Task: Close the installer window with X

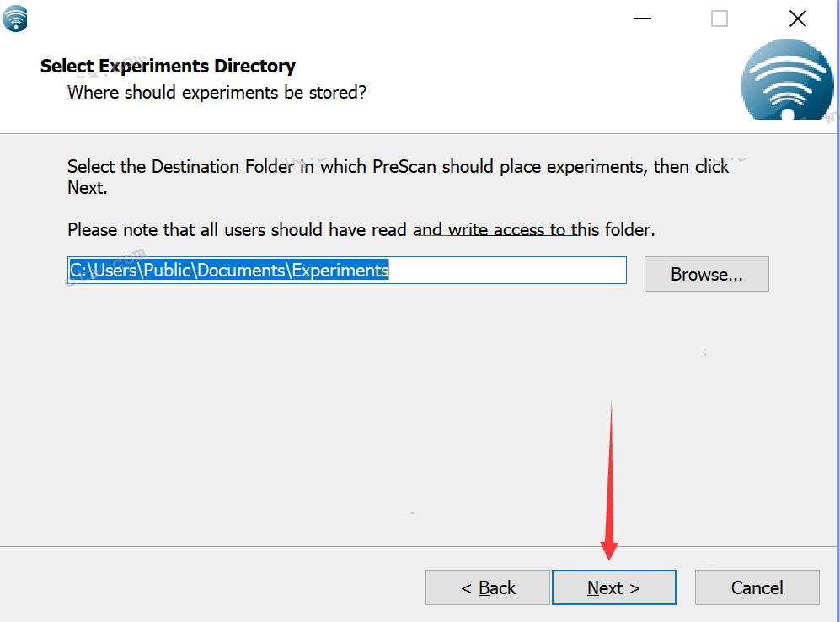Action: (797, 19)
